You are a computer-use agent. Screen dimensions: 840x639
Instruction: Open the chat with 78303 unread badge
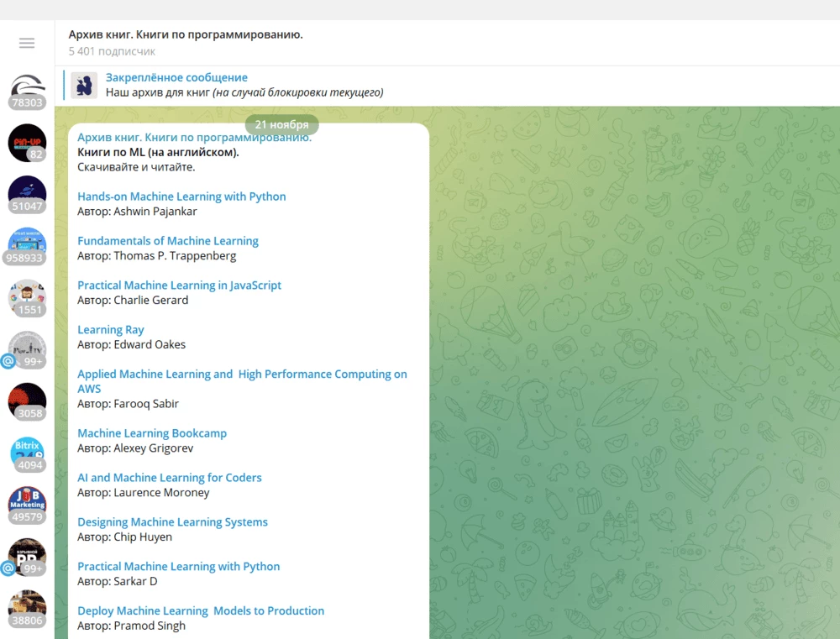(28, 91)
